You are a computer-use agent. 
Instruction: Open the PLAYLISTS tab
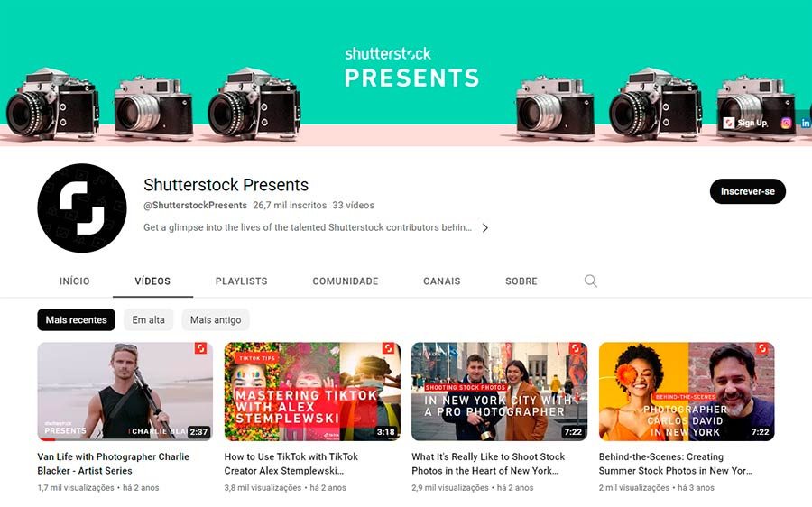pos(241,281)
